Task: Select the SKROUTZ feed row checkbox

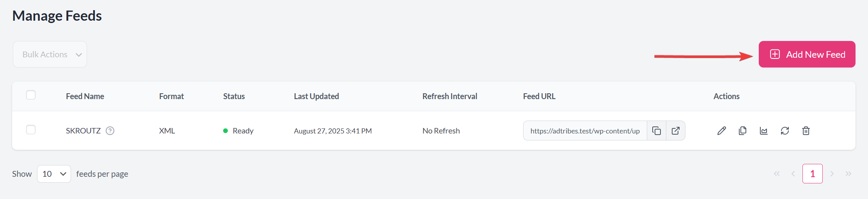Action: click(x=31, y=130)
